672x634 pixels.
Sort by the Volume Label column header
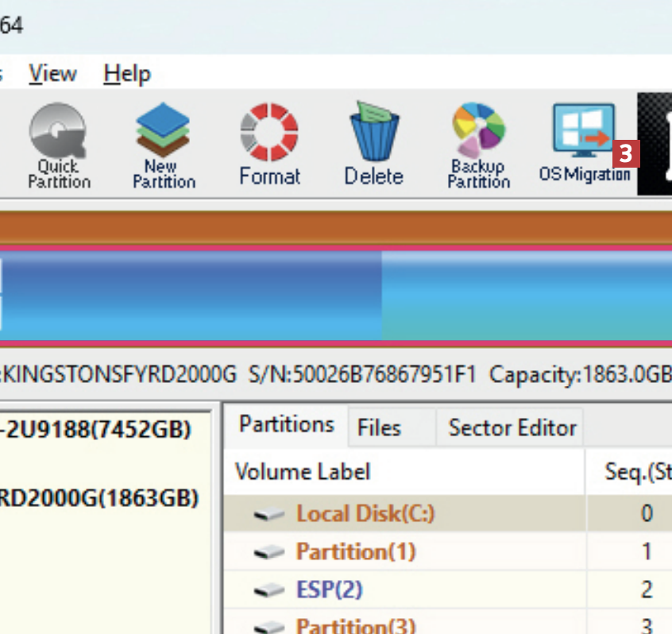[303, 472]
